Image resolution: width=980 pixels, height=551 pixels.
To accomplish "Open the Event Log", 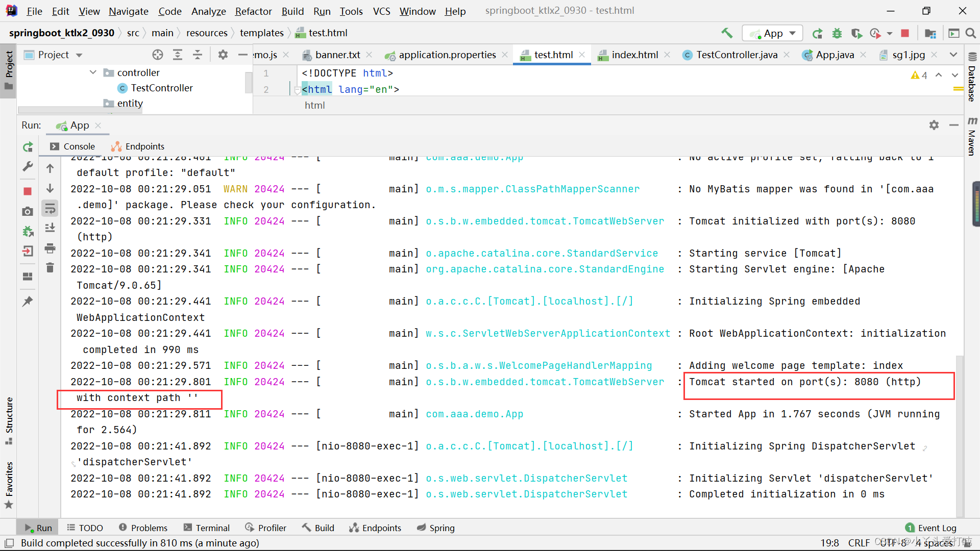I will point(931,528).
